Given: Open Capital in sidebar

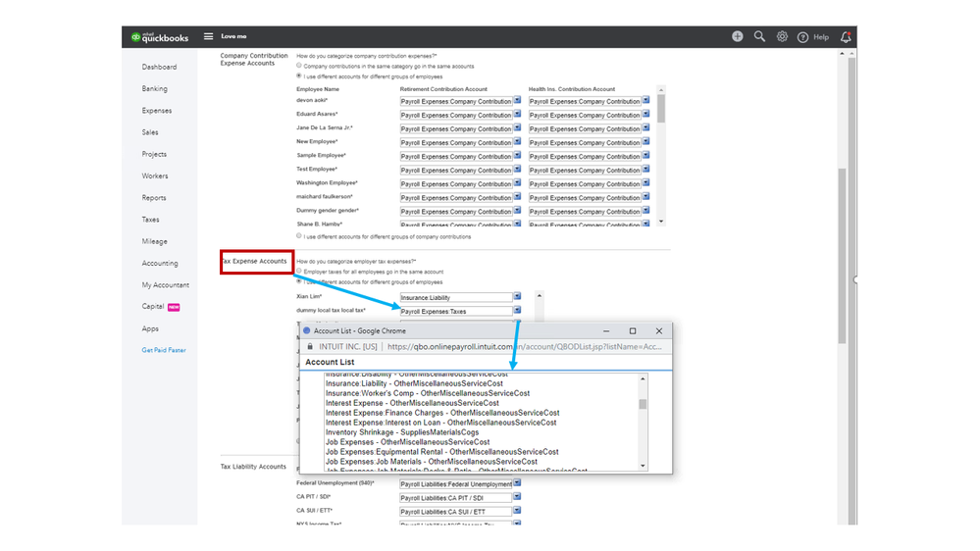Looking at the screenshot, I should 152,307.
